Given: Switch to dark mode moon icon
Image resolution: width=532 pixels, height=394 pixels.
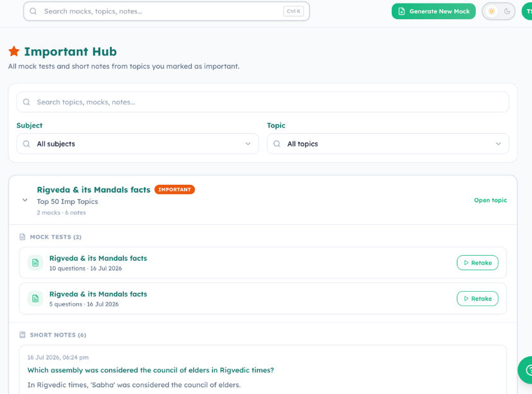Looking at the screenshot, I should click(507, 11).
